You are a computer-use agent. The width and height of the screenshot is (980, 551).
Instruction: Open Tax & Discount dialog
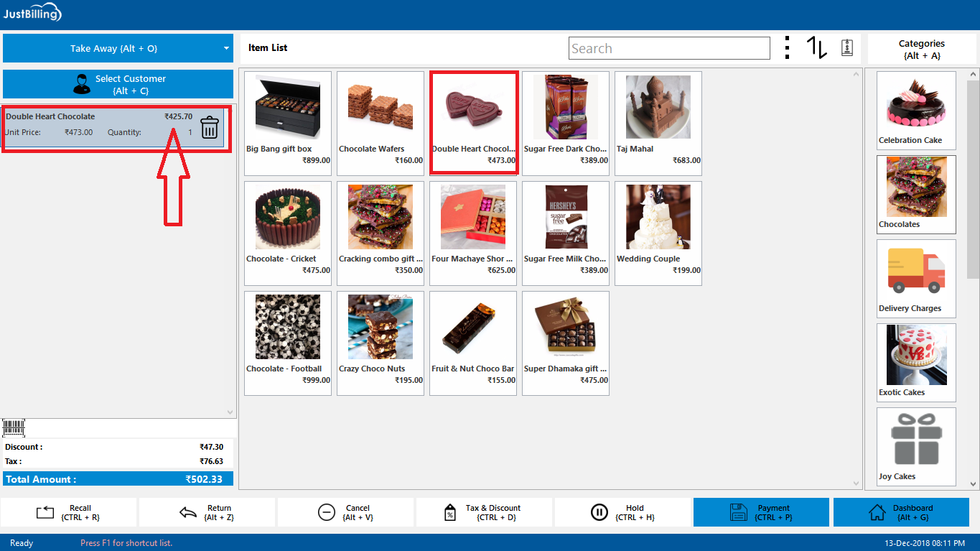point(484,512)
